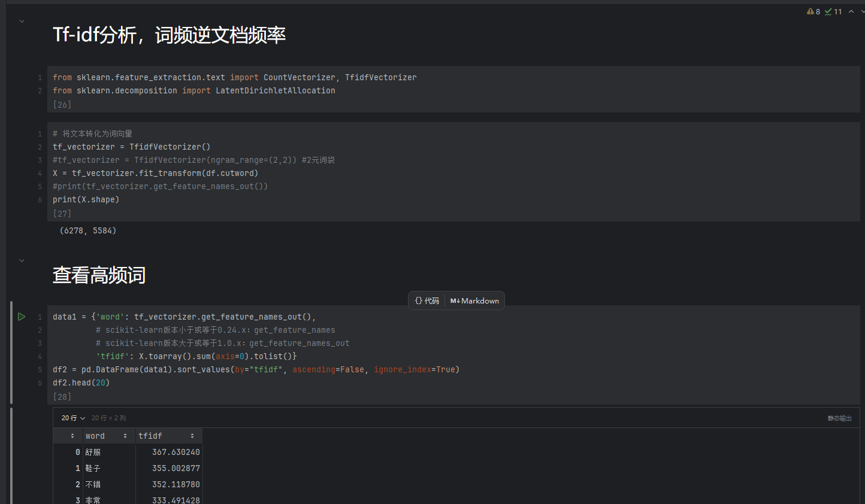Click the value 355.002877
The height and width of the screenshot is (504, 865).
pos(176,468)
